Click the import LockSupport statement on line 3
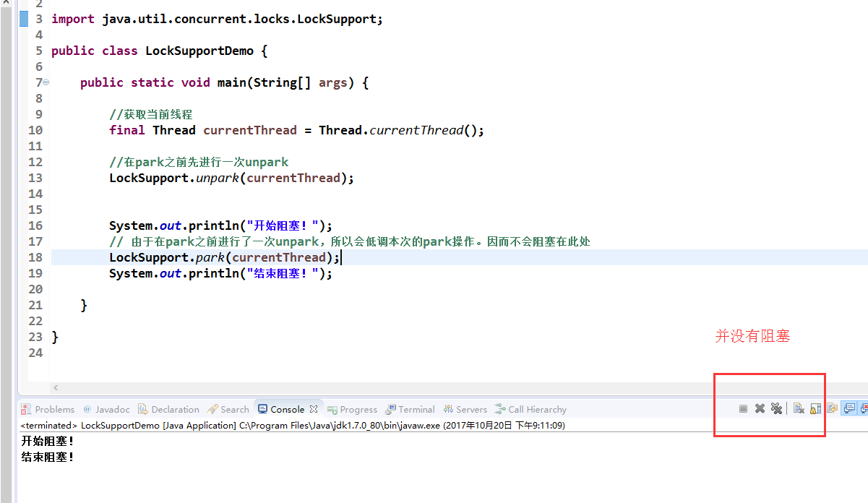868x503 pixels. 217,19
